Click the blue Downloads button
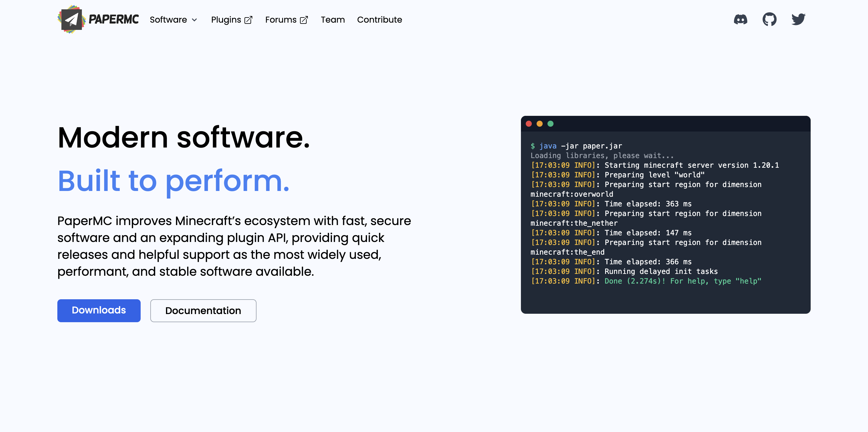 [x=99, y=310]
